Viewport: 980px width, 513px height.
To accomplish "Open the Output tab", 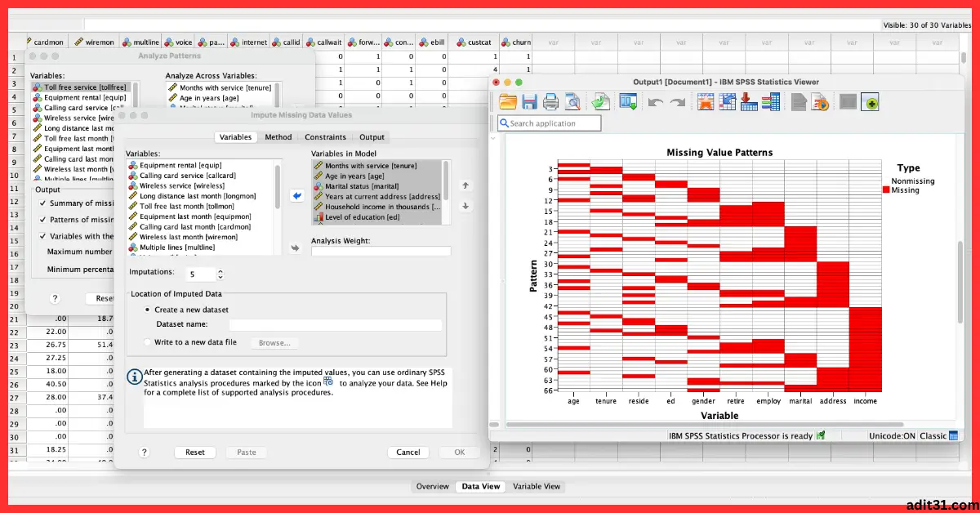I will (372, 137).
